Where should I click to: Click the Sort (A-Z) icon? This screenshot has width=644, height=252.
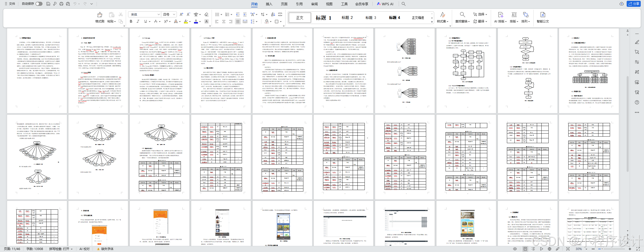coord(273,14)
